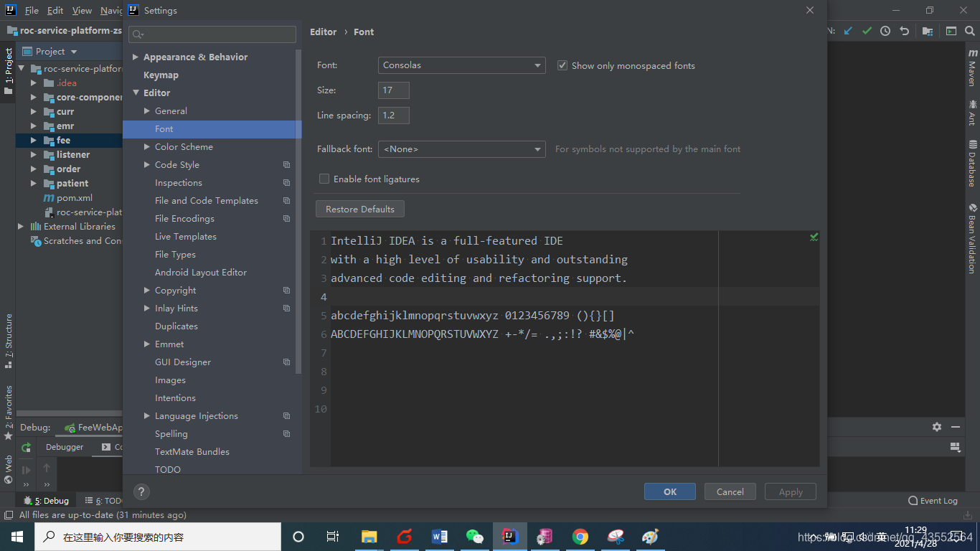Click the Resume Program icon in Debug
This screenshot has width=980, height=551.
[27, 470]
